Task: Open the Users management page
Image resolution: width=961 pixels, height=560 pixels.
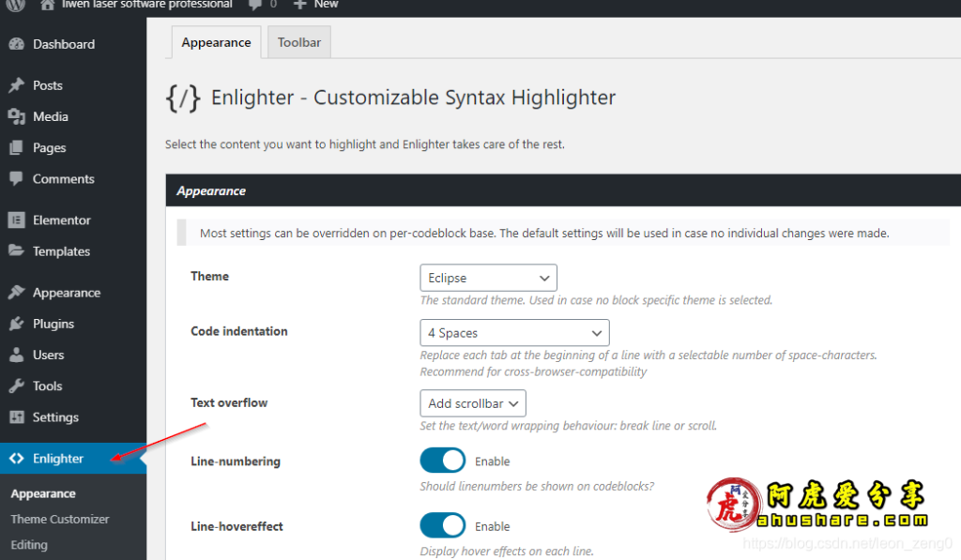Action: tap(47, 355)
